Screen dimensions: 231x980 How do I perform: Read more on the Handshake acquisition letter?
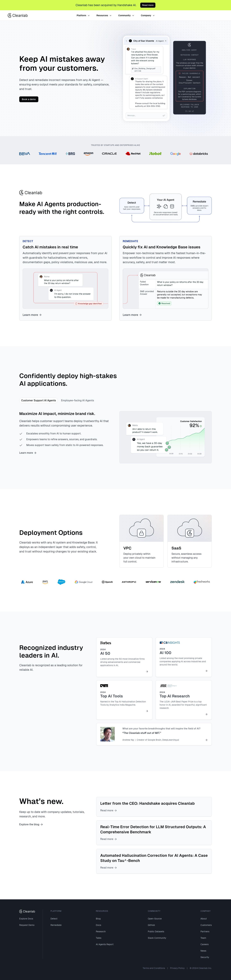(x=108, y=810)
